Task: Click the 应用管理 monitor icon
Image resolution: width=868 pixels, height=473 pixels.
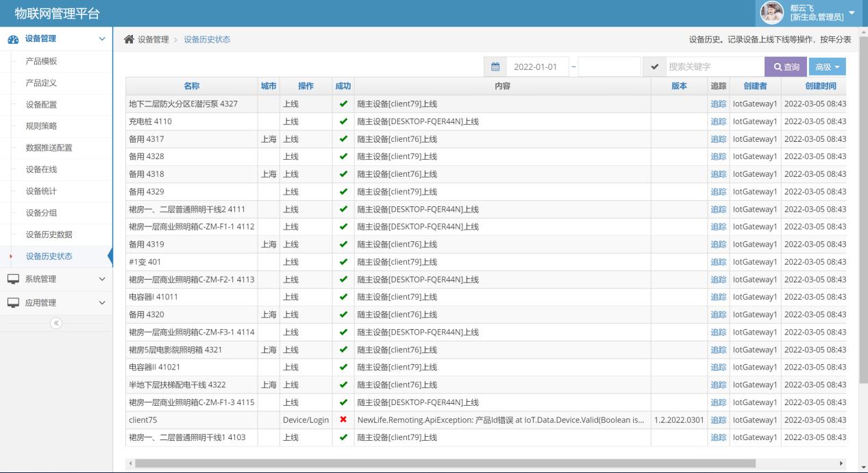Action: [13, 302]
